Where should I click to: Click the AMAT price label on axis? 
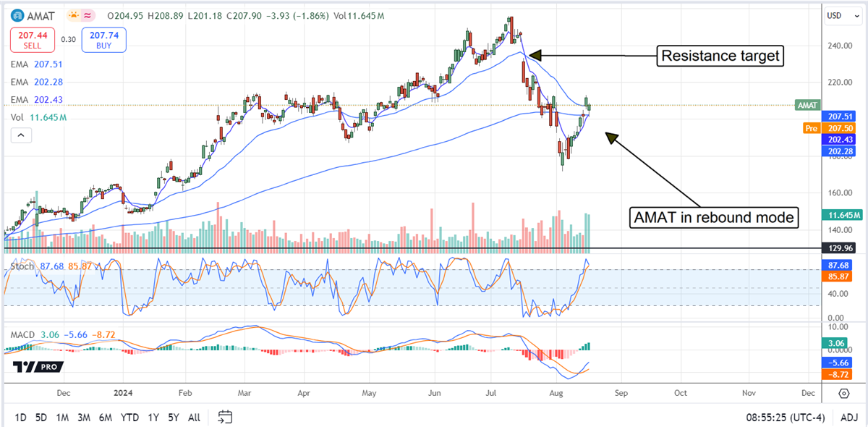point(807,105)
